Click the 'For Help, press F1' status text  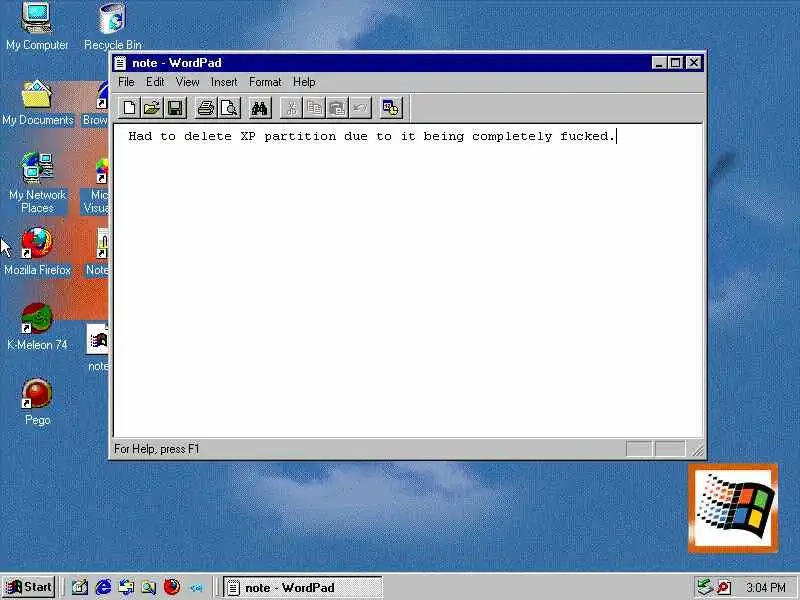pyautogui.click(x=157, y=449)
